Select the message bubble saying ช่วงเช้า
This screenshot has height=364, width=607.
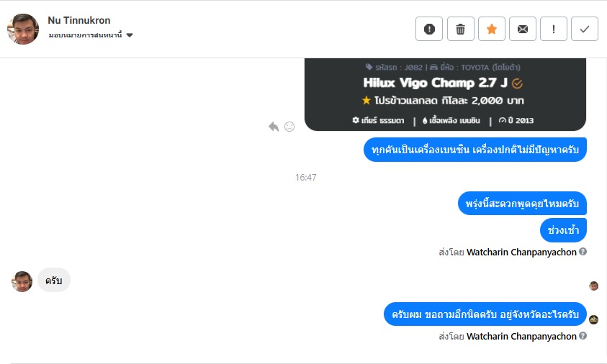click(x=563, y=230)
